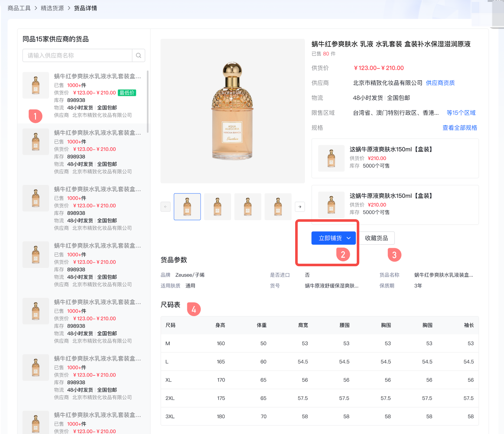Viewport: 504px width, 434px height.
Task: Open the 查看全部规格 link
Action: click(460, 128)
